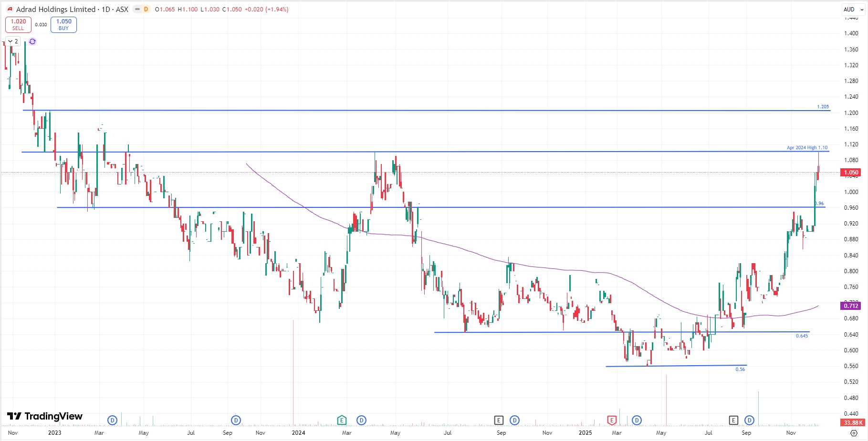Expand the collapsed indicators legend showing 2
Viewport: 868px width, 441px height.
pos(13,41)
